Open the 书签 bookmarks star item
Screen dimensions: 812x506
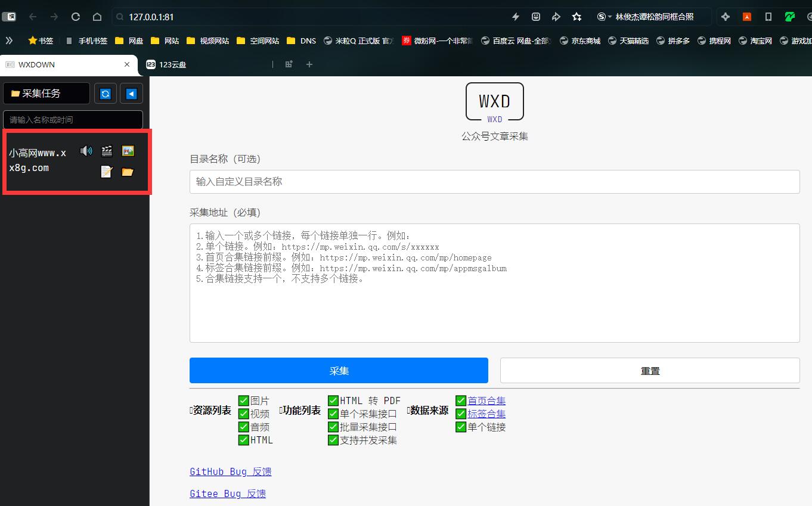pos(41,41)
